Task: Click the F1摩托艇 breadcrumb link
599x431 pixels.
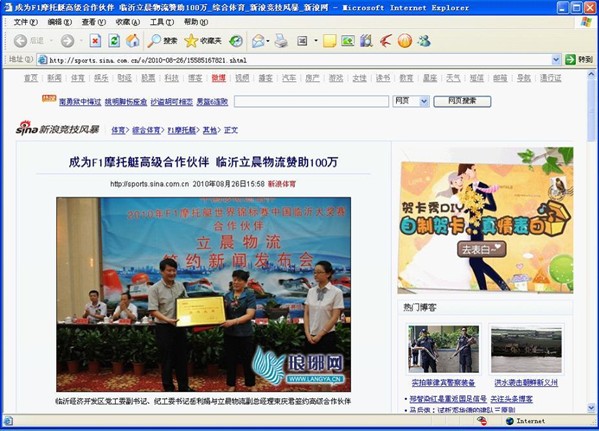Action: pos(181,130)
